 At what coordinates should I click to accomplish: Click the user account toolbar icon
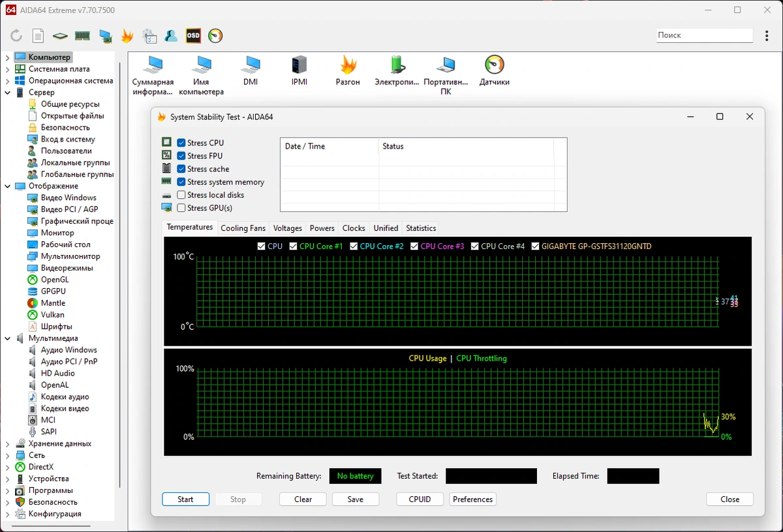point(172,36)
